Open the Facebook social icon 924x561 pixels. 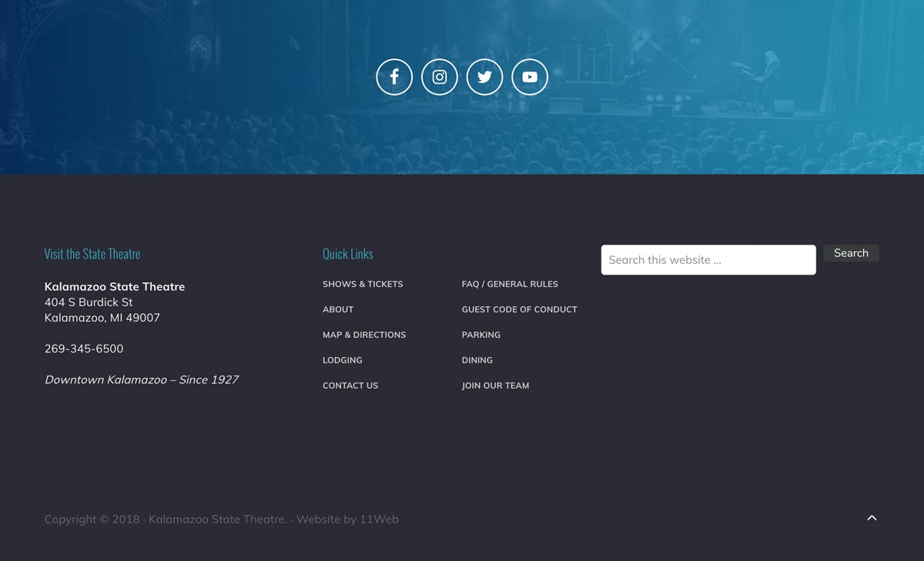[394, 77]
